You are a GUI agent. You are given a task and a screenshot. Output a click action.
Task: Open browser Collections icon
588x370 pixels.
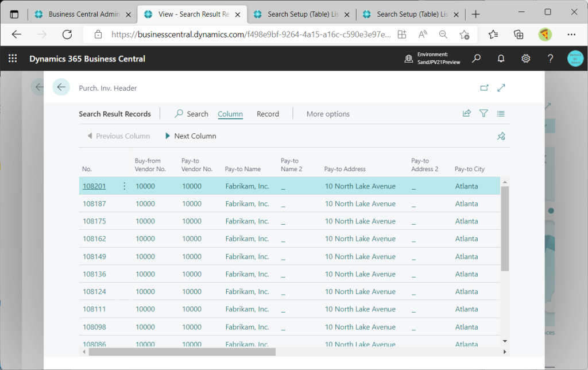[519, 34]
